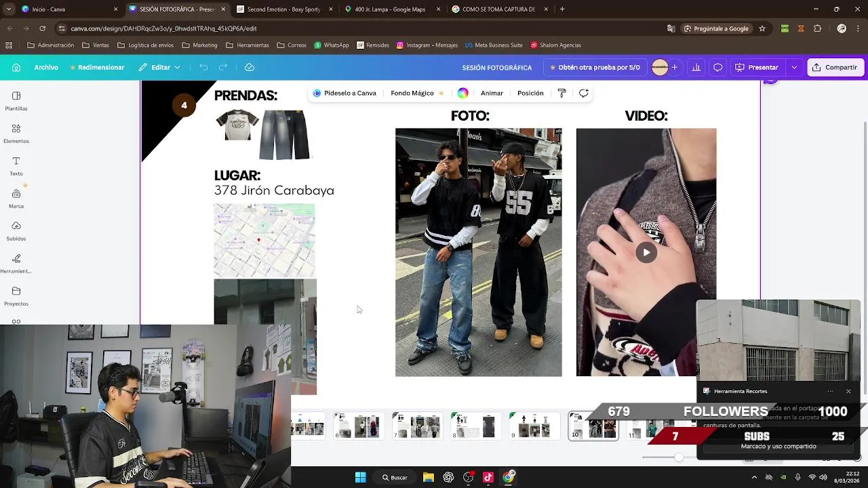Click the Presentar button
This screenshot has height=488, width=868.
coord(756,67)
